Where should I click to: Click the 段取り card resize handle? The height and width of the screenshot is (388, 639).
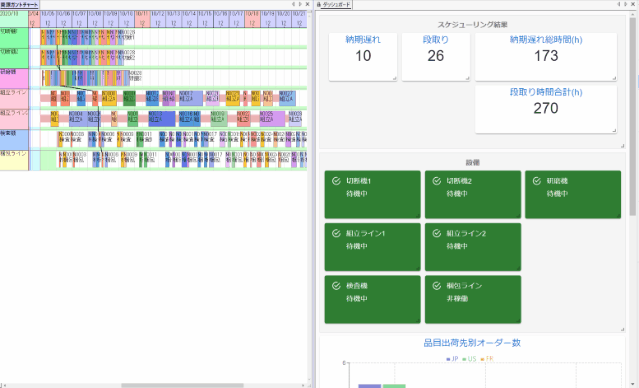tap(467, 79)
